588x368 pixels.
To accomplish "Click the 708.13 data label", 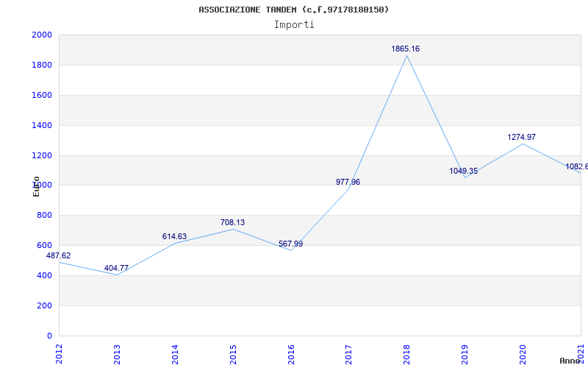I will click(x=232, y=223).
